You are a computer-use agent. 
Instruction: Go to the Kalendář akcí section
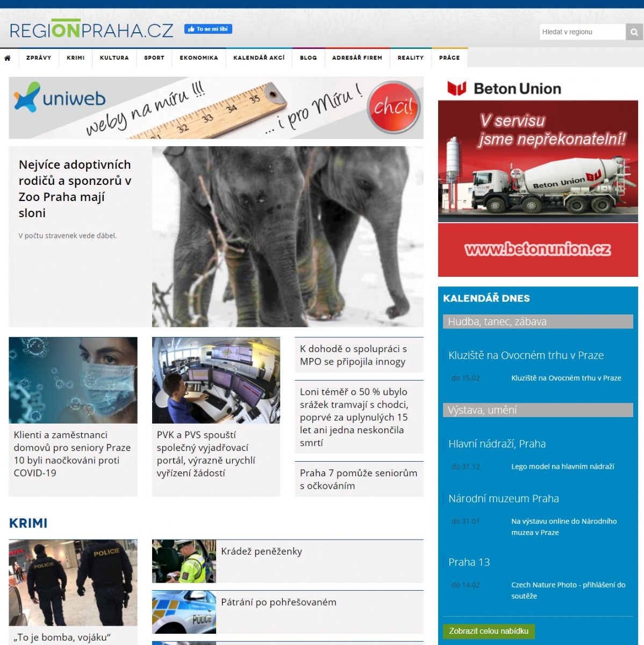(x=259, y=58)
